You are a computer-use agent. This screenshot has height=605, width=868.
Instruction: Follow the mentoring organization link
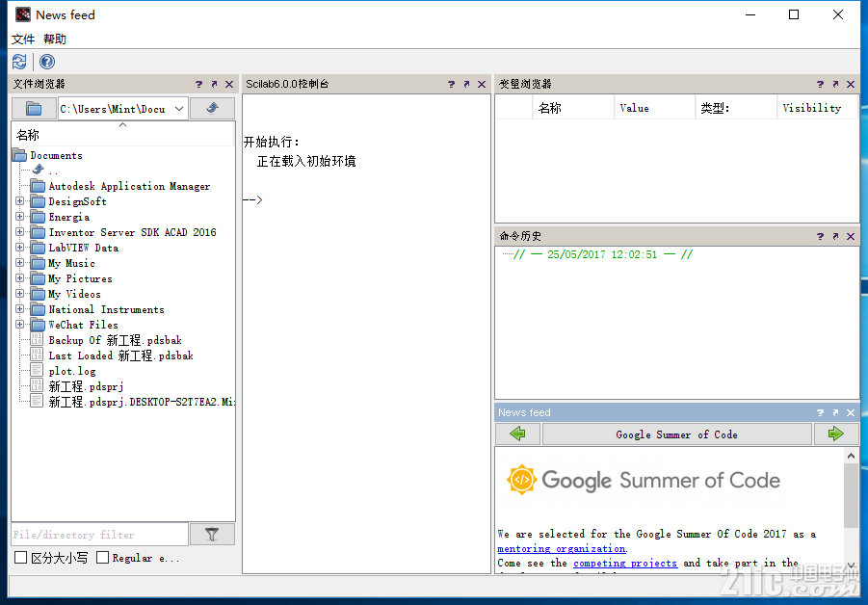pyautogui.click(x=562, y=548)
